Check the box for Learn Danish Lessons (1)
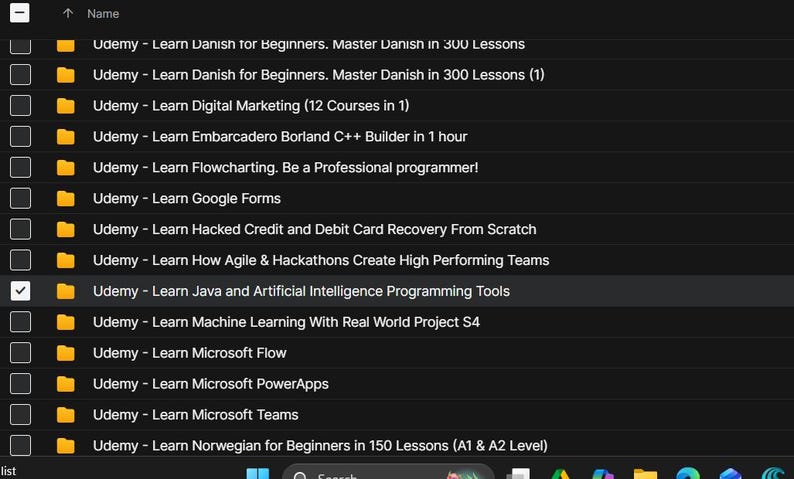The width and height of the screenshot is (794, 479). pyautogui.click(x=20, y=75)
